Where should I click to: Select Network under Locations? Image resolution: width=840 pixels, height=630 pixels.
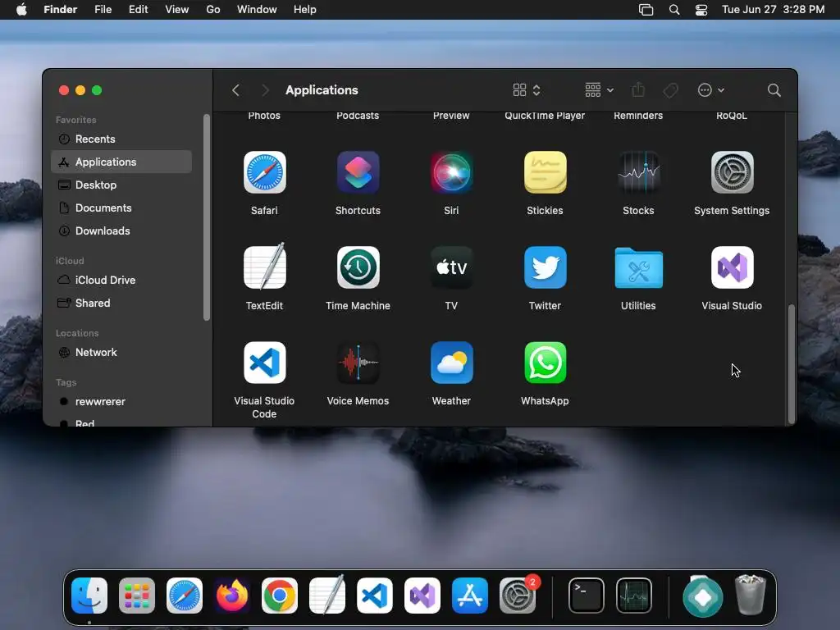[x=121, y=353]
